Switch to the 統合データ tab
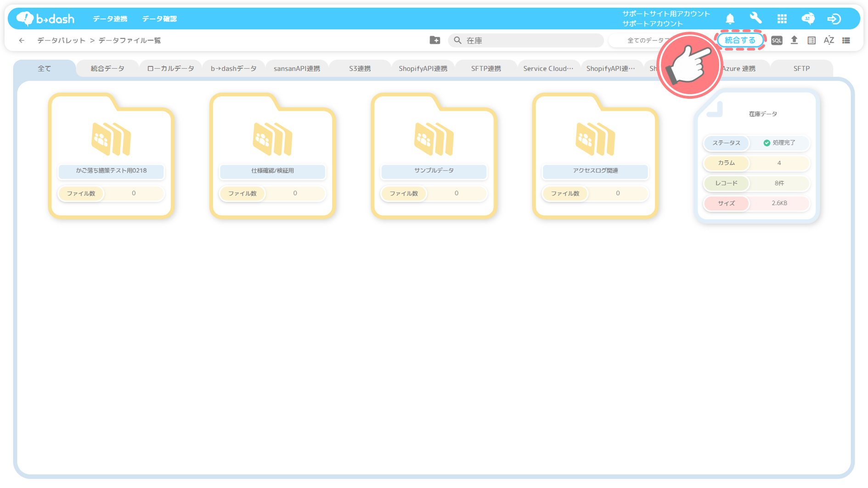The height and width of the screenshot is (488, 868). coord(107,68)
